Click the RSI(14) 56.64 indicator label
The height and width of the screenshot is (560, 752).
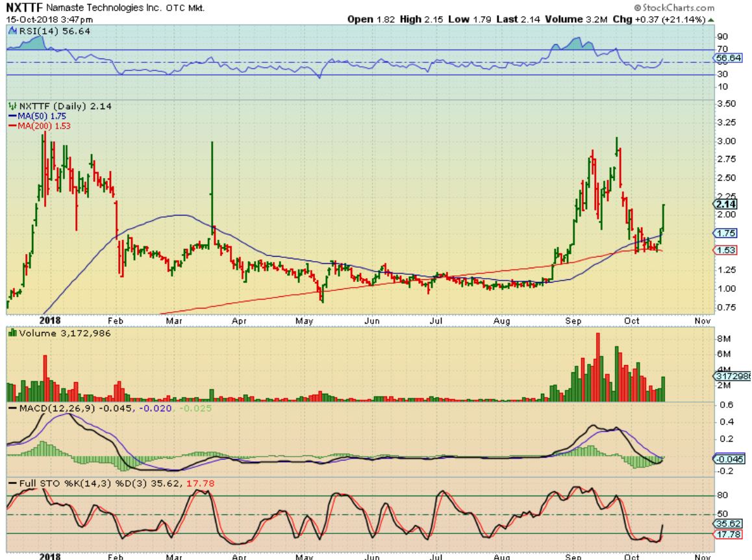tap(54, 31)
